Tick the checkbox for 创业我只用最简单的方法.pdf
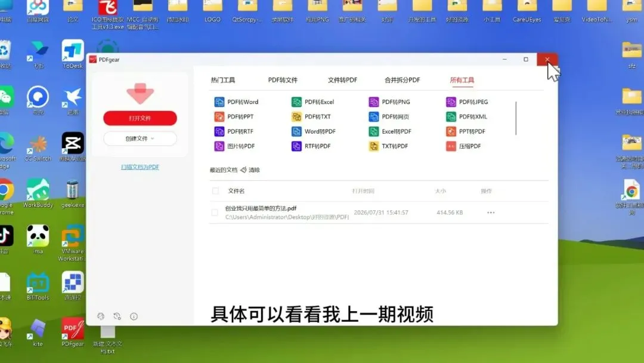 (215, 213)
